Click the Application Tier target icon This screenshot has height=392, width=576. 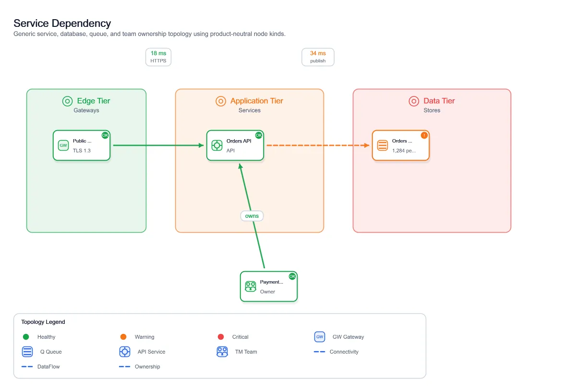click(221, 101)
